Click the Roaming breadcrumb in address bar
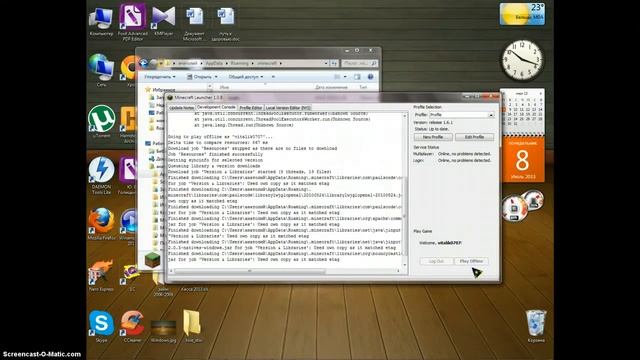This screenshot has width=640, height=360. pos(239,63)
